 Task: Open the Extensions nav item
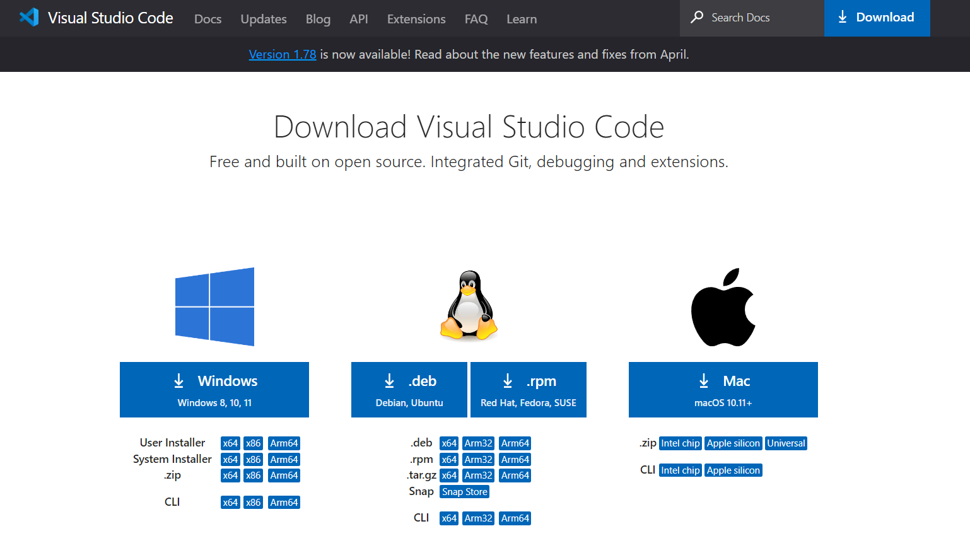point(416,19)
